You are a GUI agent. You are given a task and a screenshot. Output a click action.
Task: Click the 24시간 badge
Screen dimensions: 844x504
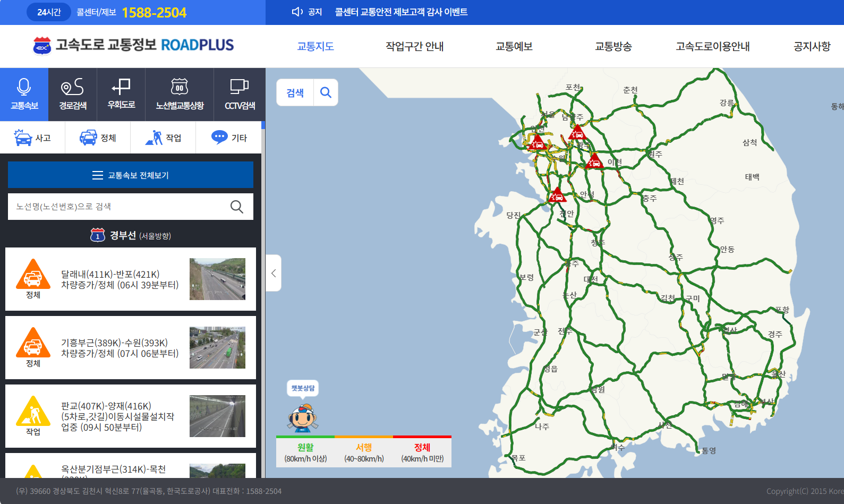click(49, 12)
